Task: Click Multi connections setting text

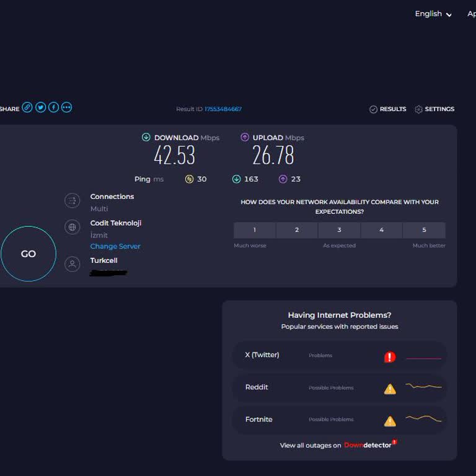Action: tap(99, 209)
